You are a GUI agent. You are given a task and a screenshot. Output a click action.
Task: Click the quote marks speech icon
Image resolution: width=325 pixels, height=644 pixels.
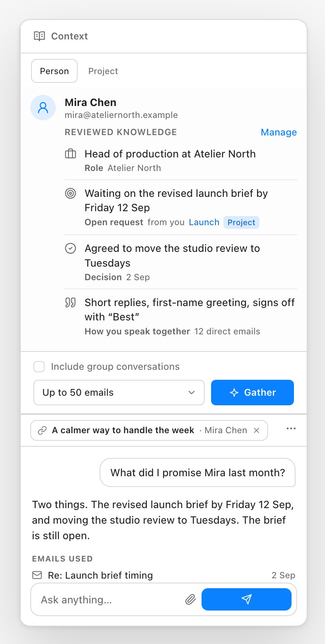[70, 303]
